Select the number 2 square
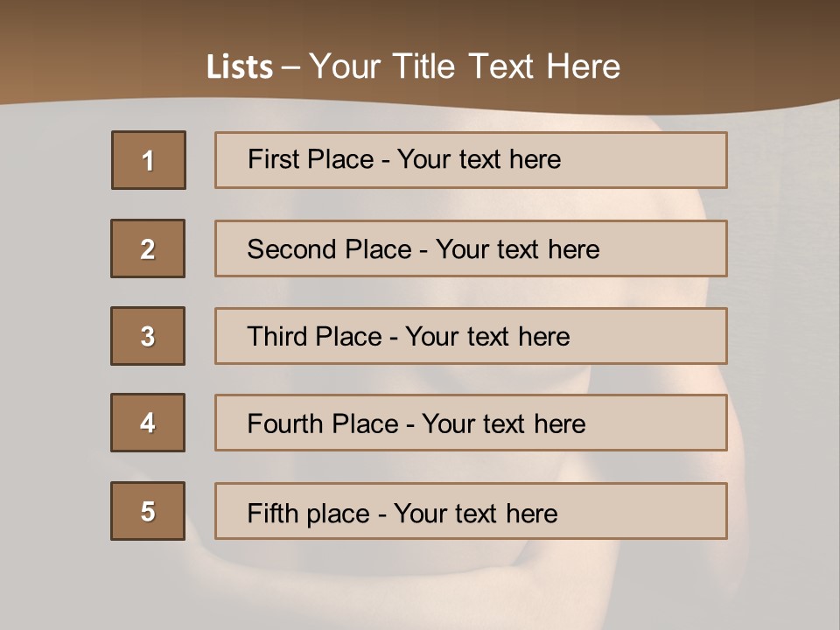Screen dimensions: 840x630 pyautogui.click(x=148, y=248)
